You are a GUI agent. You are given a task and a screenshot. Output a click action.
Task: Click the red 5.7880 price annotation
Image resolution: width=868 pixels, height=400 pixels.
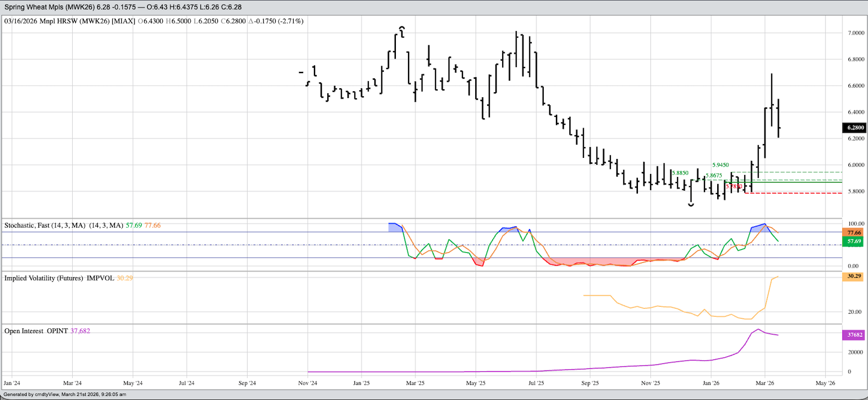pos(734,186)
